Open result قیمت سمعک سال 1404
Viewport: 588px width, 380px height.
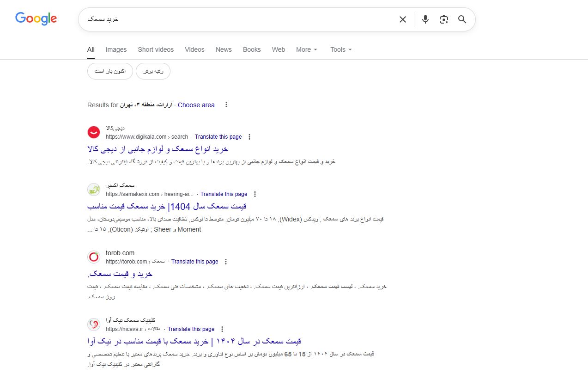pyautogui.click(x=167, y=206)
